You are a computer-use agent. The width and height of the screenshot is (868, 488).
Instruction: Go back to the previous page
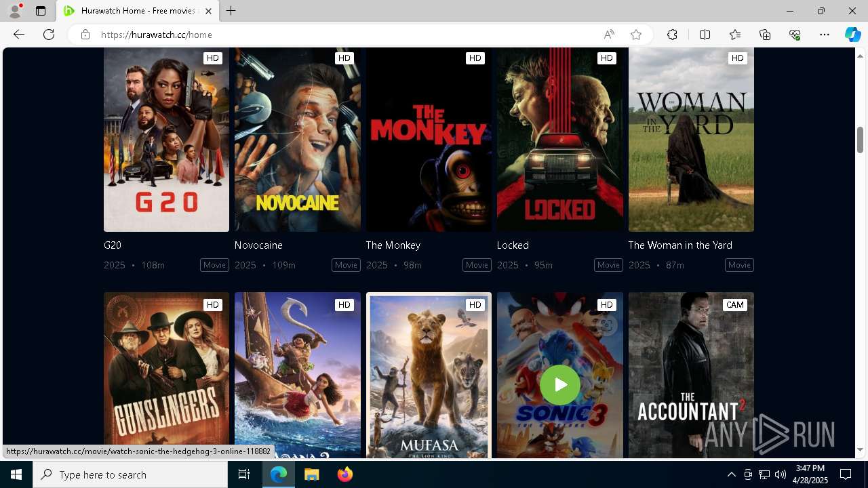(x=19, y=35)
